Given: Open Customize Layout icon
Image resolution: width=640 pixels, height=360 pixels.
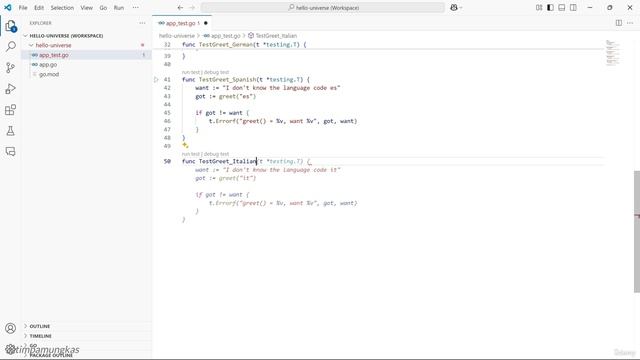Looking at the screenshot, I should [539, 7].
